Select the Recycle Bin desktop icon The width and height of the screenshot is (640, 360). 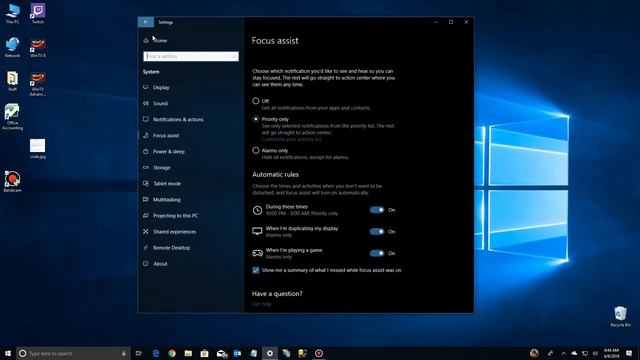620,316
